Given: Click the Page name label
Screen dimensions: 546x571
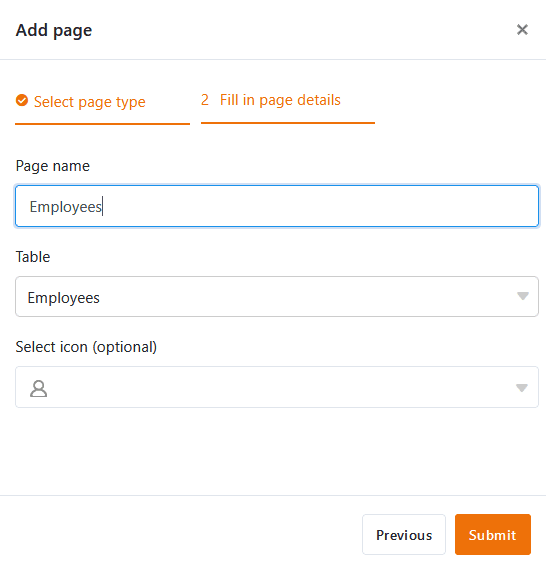Looking at the screenshot, I should click(52, 166).
